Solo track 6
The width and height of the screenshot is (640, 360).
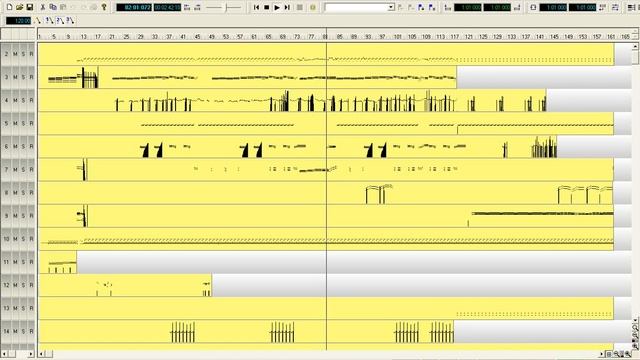point(23,146)
